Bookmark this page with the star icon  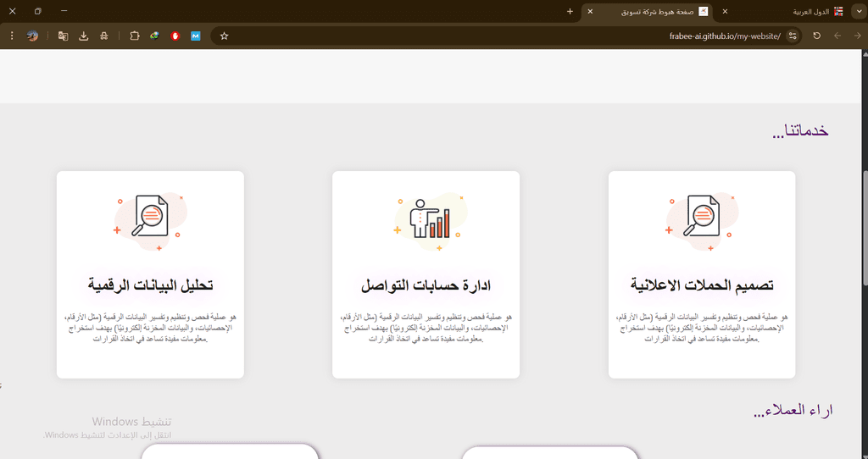(224, 36)
